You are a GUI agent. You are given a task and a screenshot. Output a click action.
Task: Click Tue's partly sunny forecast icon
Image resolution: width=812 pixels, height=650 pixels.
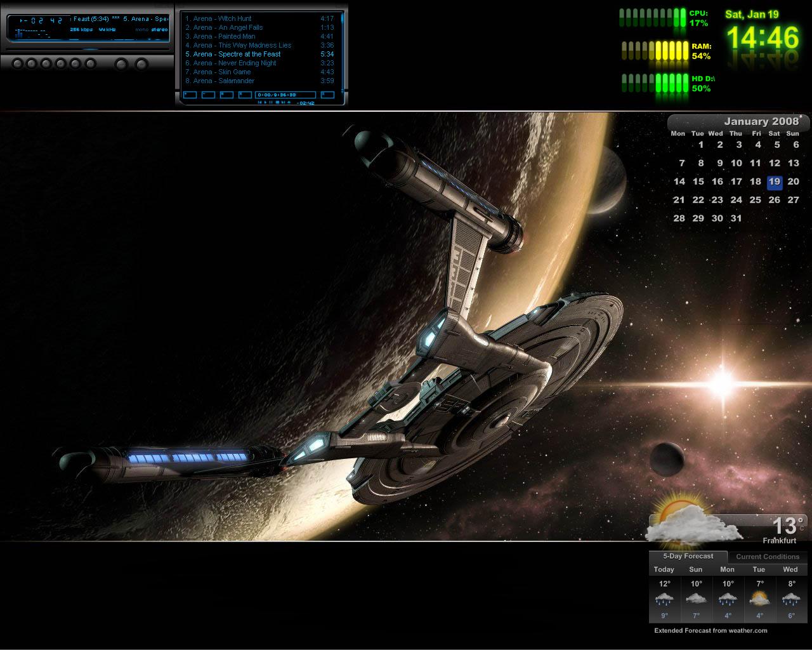tap(759, 599)
